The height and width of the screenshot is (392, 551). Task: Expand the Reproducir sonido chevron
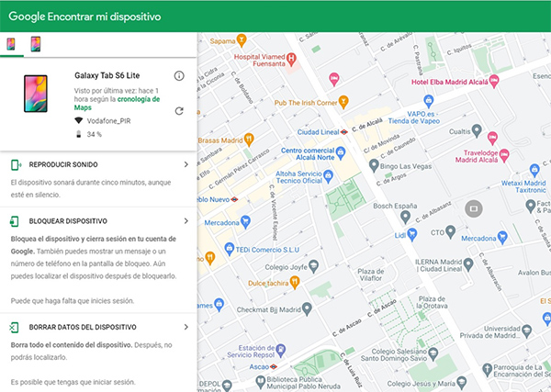[186, 164]
